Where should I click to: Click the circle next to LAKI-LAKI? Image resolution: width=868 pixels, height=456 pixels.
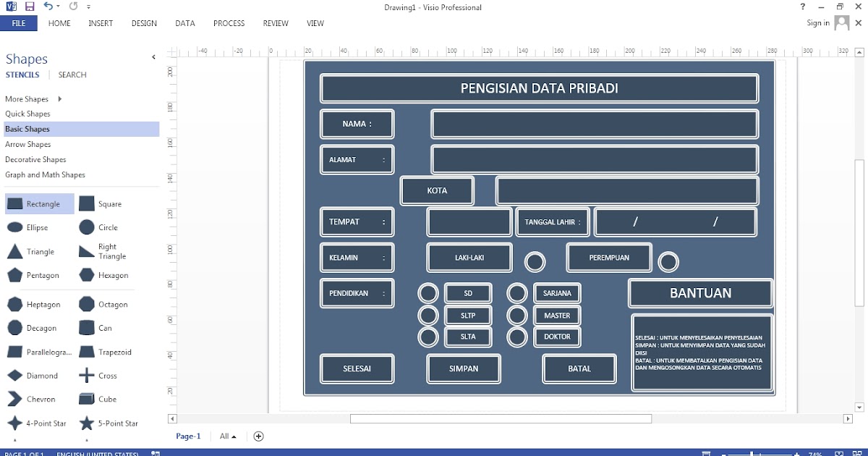tap(535, 261)
